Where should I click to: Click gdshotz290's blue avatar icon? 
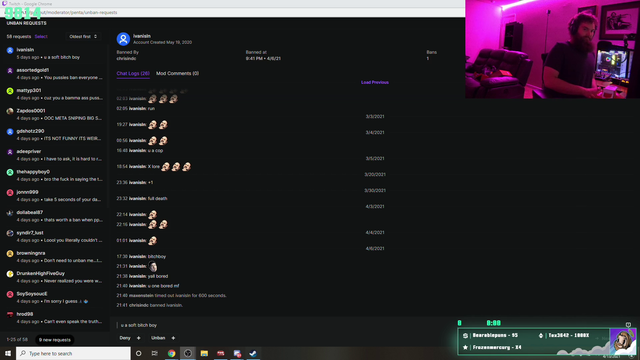pos(10,132)
